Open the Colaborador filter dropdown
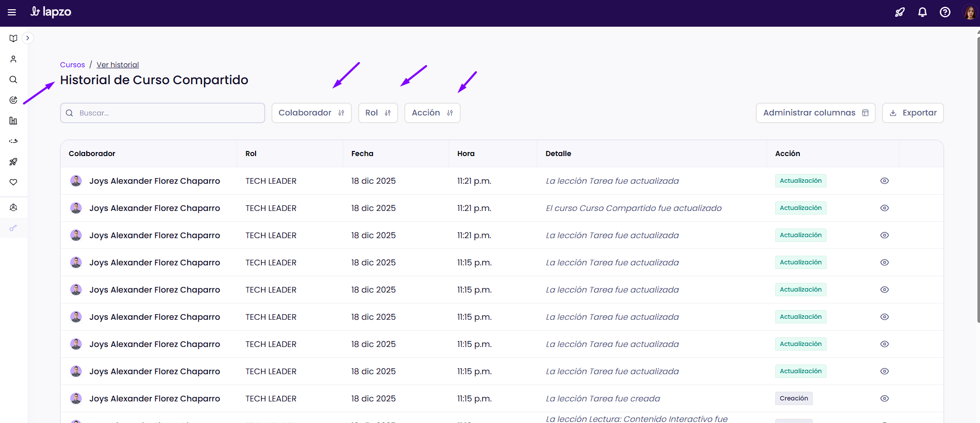980x423 pixels. point(311,113)
